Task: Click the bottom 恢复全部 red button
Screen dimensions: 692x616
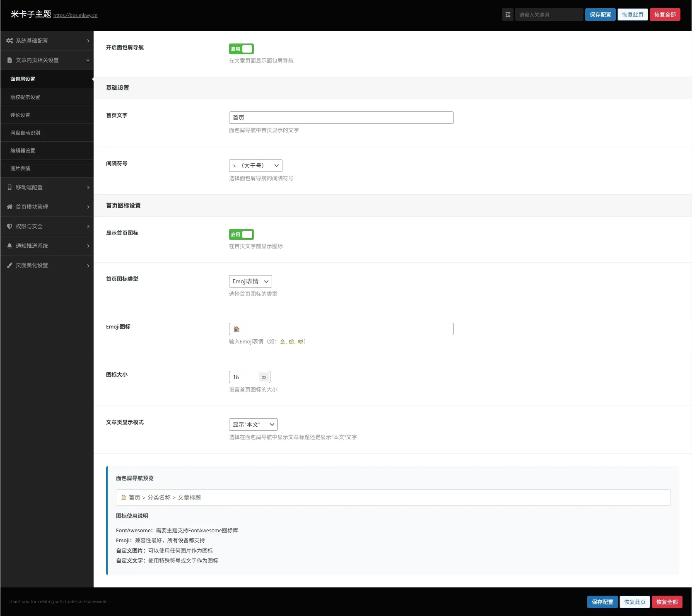Action: click(667, 602)
